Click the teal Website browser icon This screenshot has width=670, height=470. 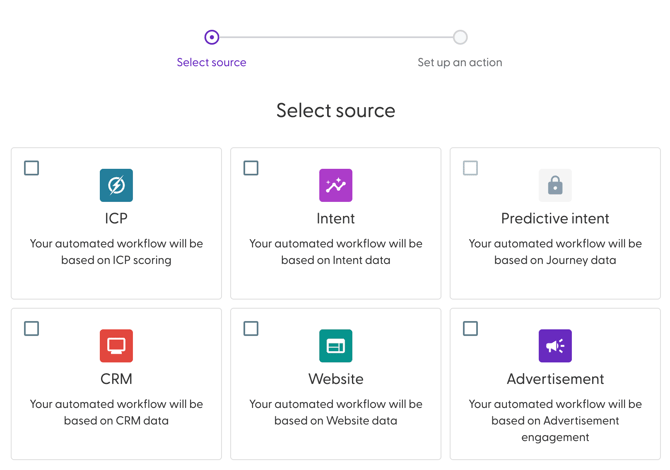point(335,346)
